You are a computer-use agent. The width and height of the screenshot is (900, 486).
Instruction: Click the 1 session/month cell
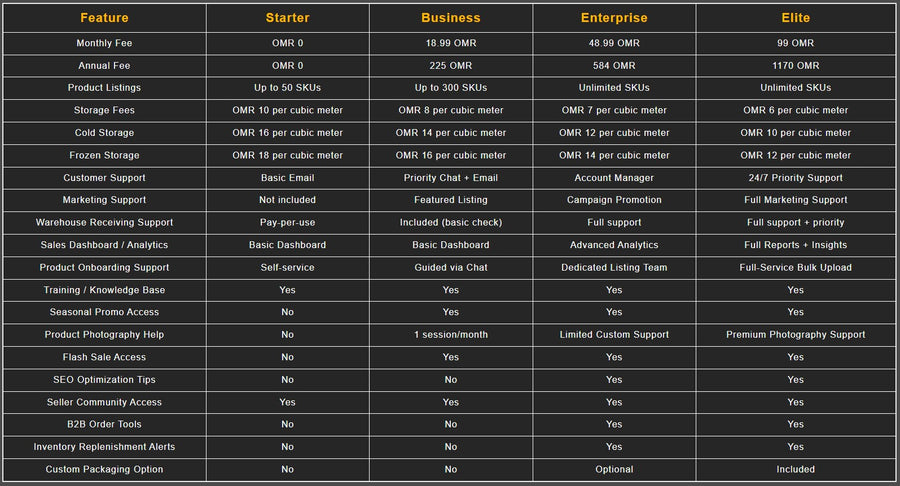[451, 334]
